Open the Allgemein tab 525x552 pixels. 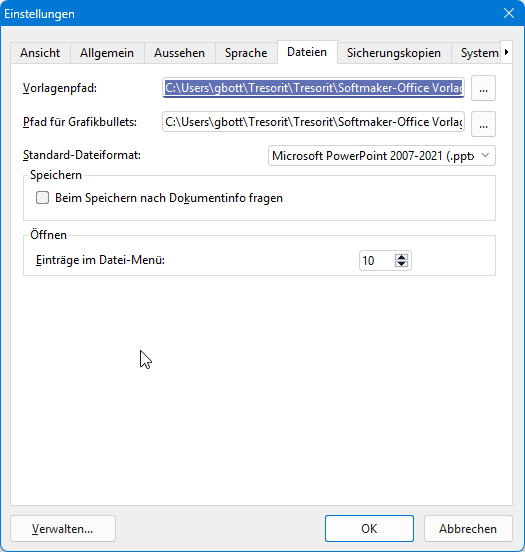click(107, 53)
